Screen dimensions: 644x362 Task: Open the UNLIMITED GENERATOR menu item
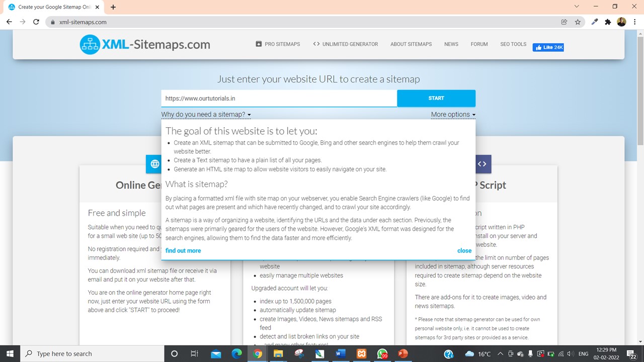click(345, 44)
